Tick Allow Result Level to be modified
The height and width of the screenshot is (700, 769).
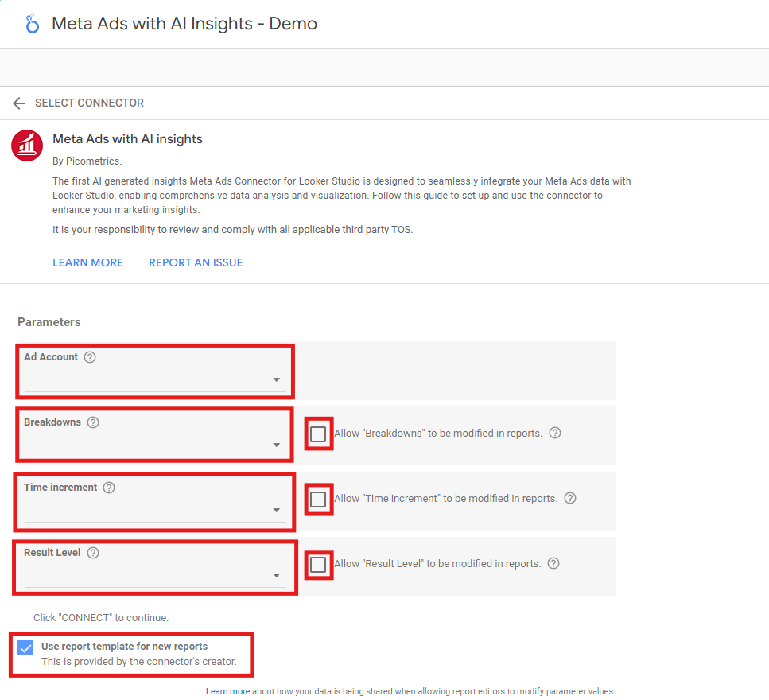318,565
